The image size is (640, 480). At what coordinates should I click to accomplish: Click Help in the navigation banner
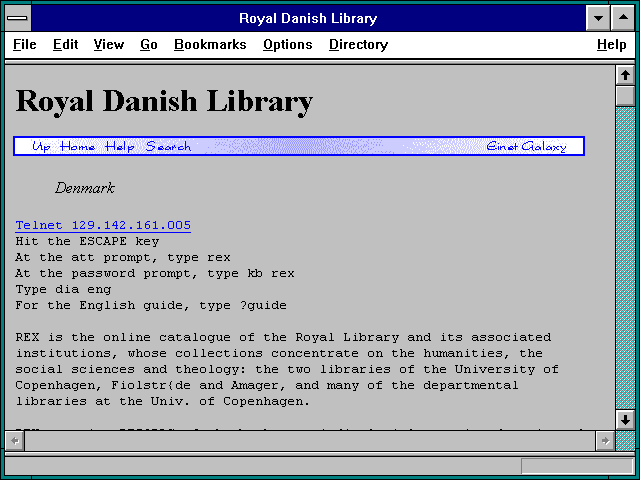pos(119,146)
